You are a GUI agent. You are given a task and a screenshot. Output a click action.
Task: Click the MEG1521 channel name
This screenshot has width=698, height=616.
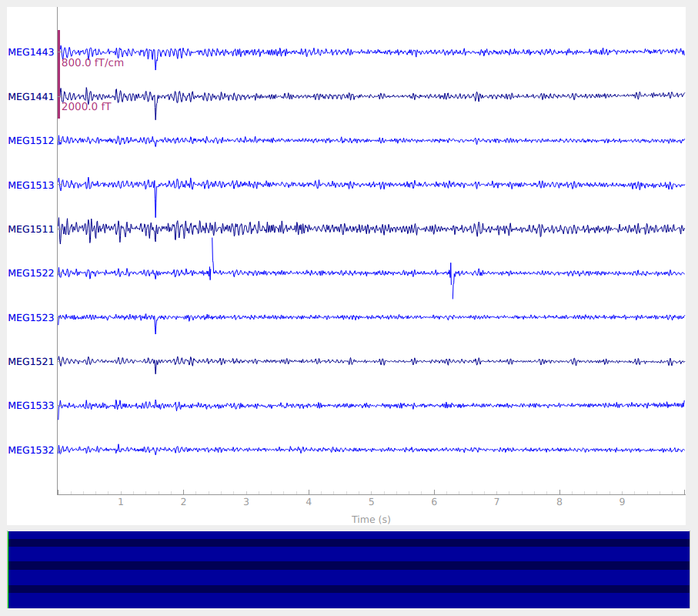coord(31,362)
